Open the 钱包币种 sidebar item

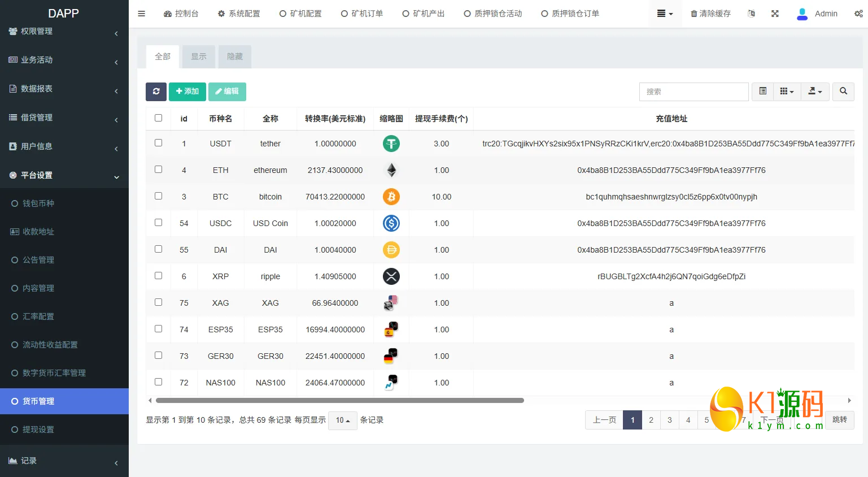click(64, 203)
